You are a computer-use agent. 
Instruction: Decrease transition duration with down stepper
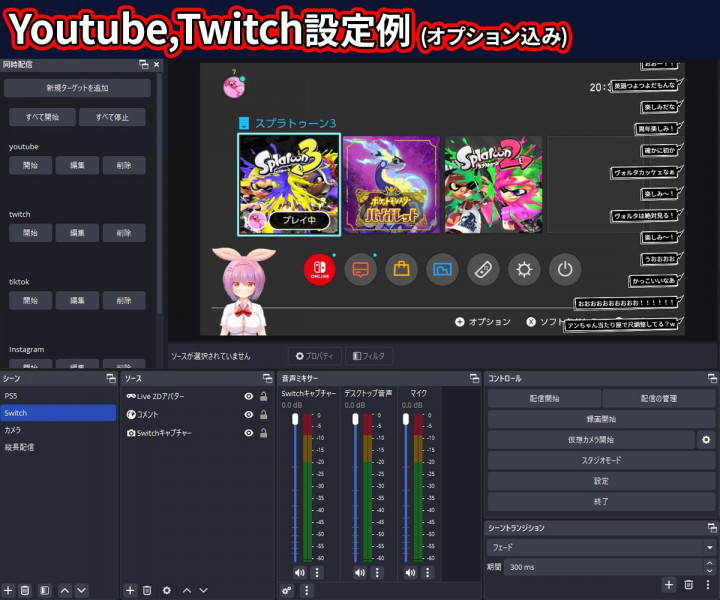click(x=709, y=571)
